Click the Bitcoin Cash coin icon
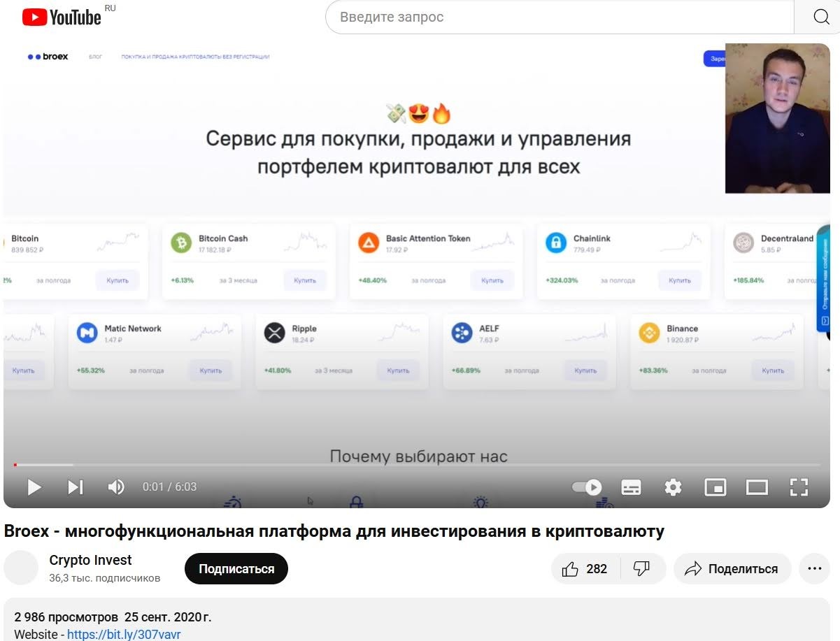The image size is (840, 641). 181,243
